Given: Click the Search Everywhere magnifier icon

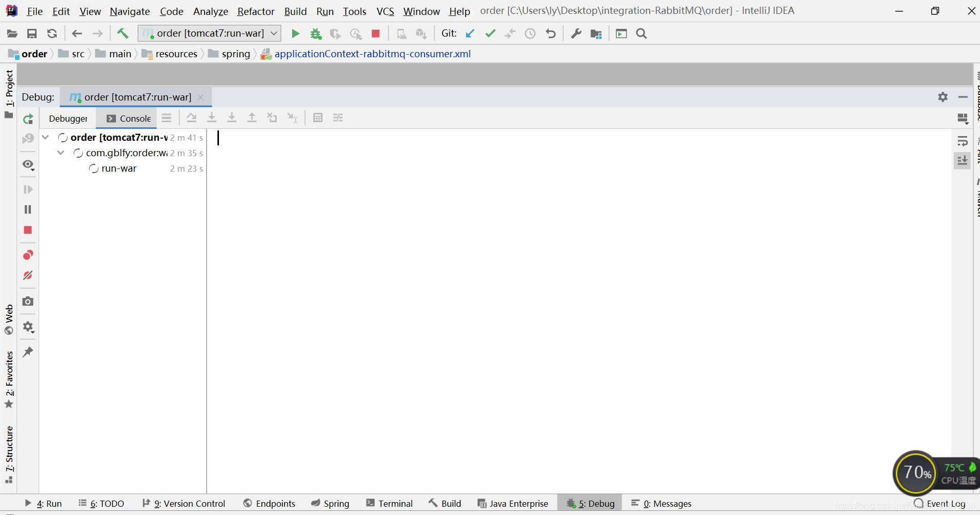Looking at the screenshot, I should (x=641, y=34).
